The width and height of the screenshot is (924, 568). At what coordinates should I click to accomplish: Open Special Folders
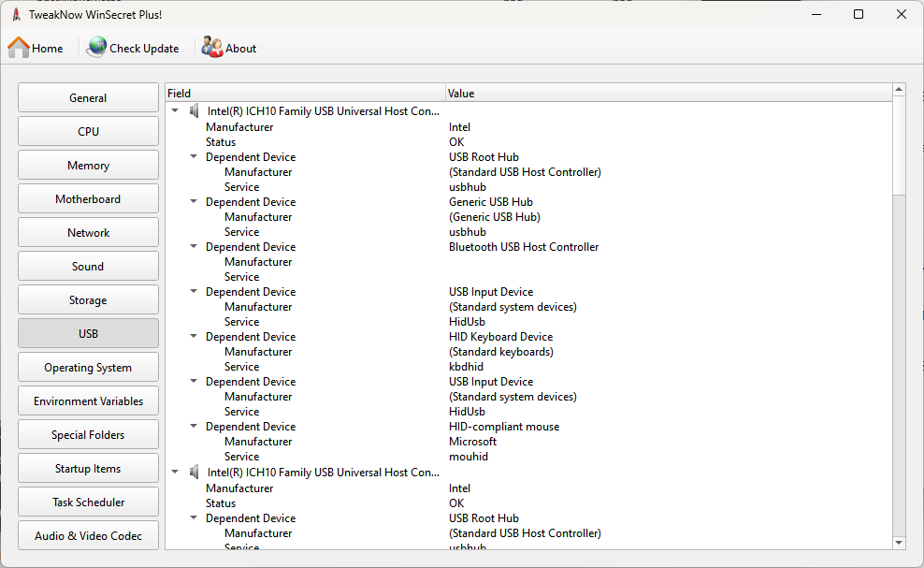(89, 434)
